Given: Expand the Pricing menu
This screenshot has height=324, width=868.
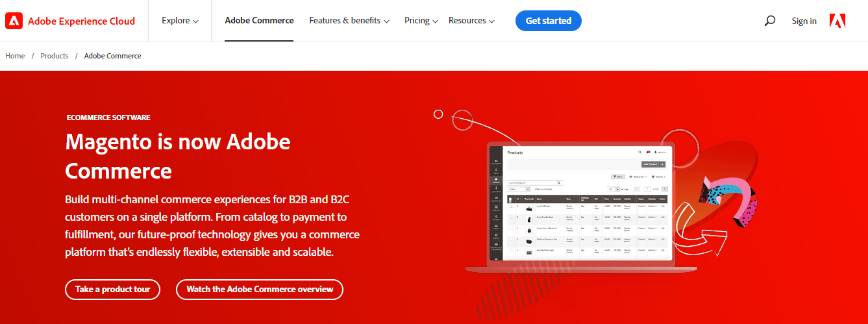Looking at the screenshot, I should tap(421, 21).
